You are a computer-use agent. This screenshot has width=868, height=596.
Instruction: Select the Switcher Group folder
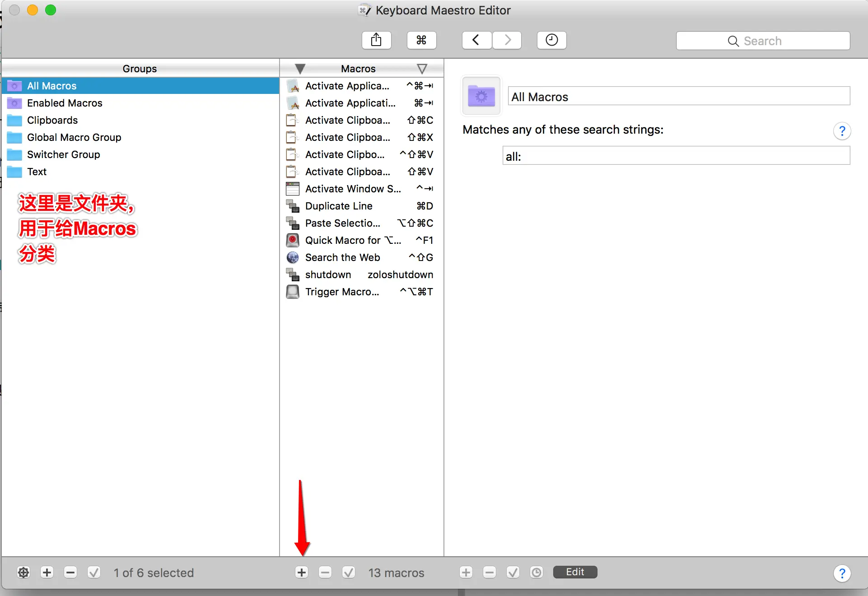coord(63,154)
